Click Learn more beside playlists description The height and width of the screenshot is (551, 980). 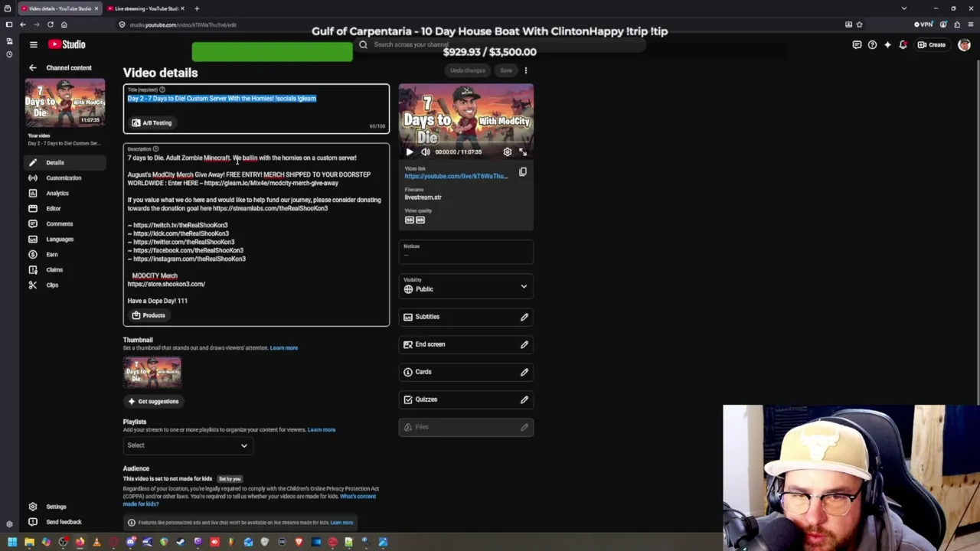pos(322,429)
